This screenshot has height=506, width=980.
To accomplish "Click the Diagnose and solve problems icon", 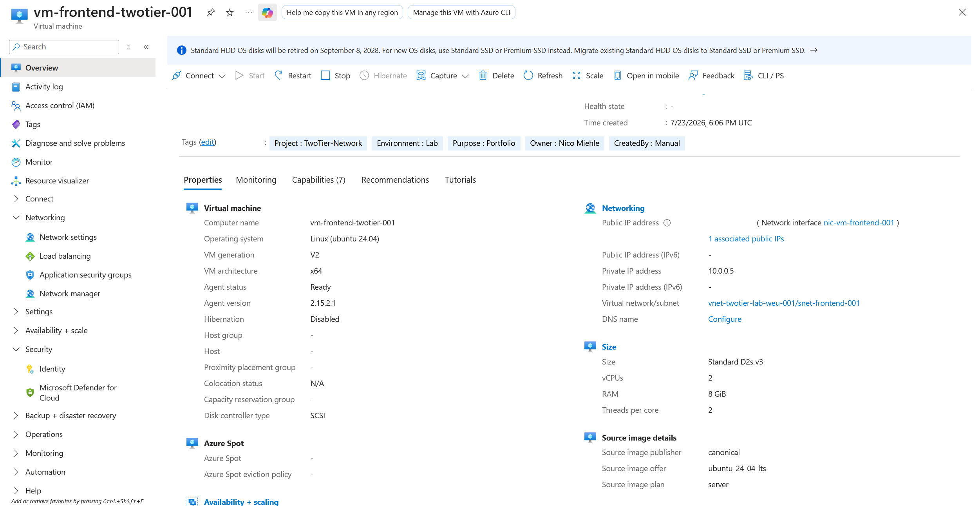I will click(16, 143).
